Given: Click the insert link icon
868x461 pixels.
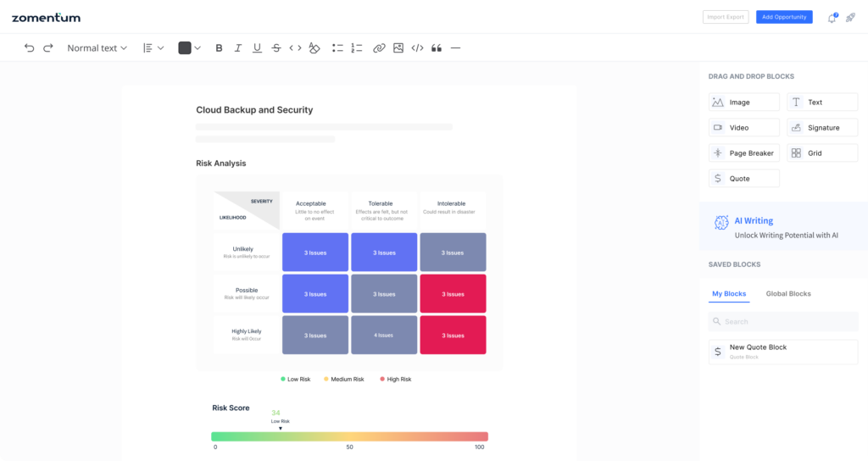Looking at the screenshot, I should click(x=379, y=48).
